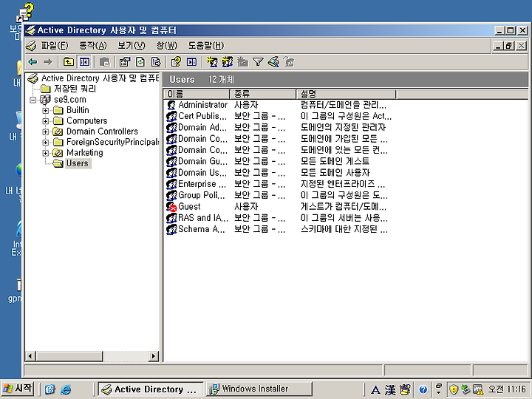Expand the Domain Controllers node
This screenshot has height=399, width=532.
45,132
